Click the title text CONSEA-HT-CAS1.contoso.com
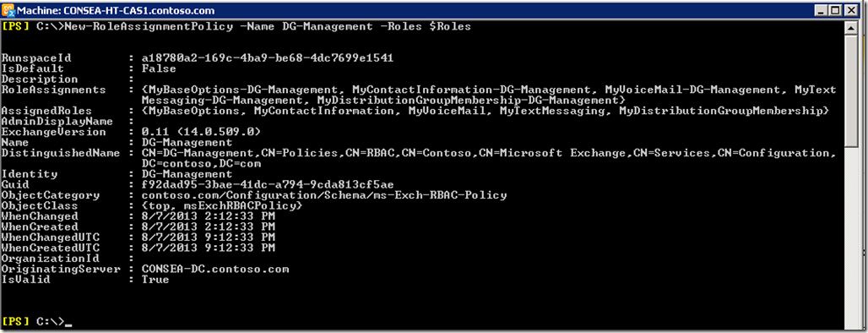868x333 pixels. click(x=139, y=10)
